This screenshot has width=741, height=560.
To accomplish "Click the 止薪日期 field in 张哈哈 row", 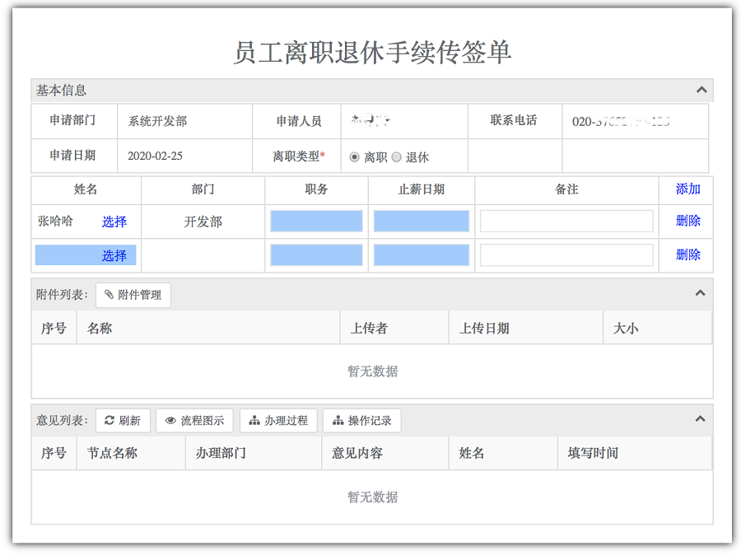I will [421, 221].
